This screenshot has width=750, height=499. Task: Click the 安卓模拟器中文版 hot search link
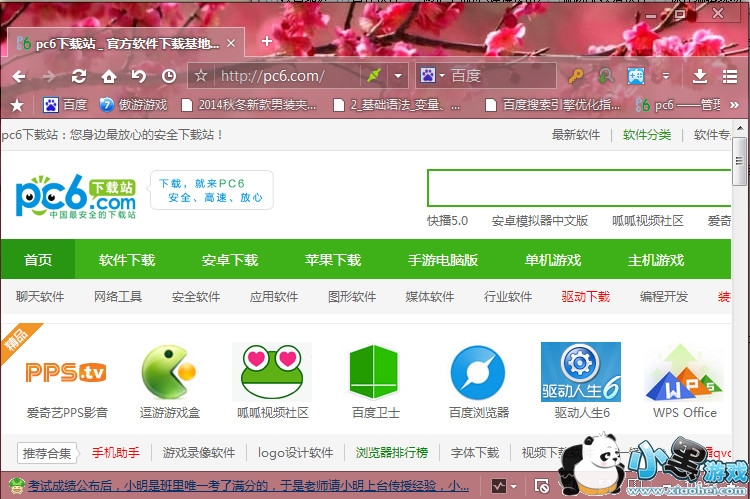[x=540, y=221]
